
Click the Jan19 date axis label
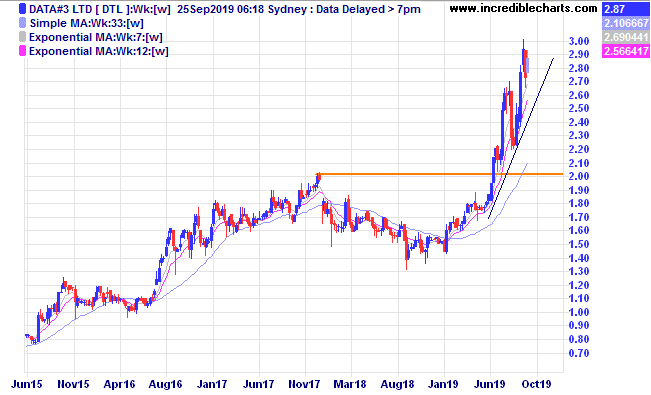point(443,384)
